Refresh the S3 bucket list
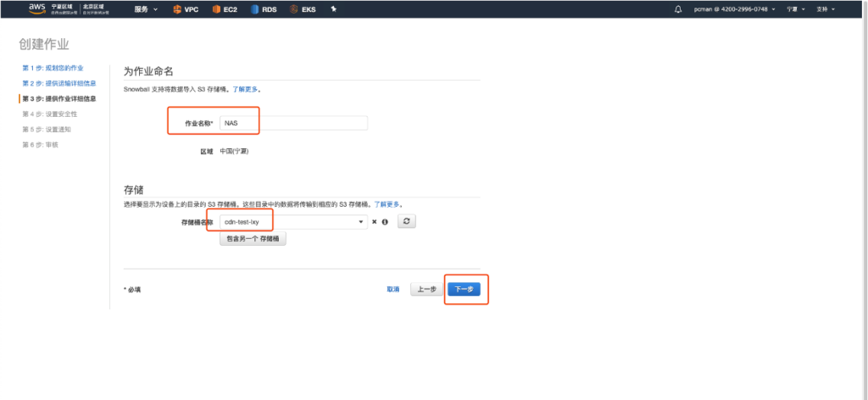Screen dimensions: 868x400 point(408,221)
